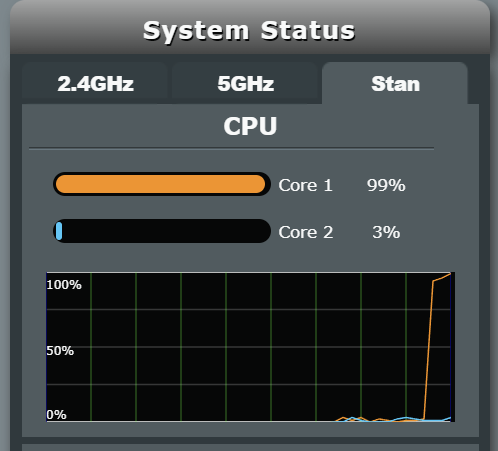
Task: Select the Stan tab
Action: pyautogui.click(x=395, y=83)
